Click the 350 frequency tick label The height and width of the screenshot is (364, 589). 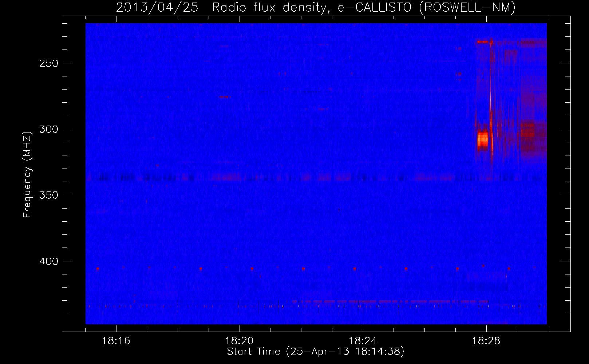49,195
